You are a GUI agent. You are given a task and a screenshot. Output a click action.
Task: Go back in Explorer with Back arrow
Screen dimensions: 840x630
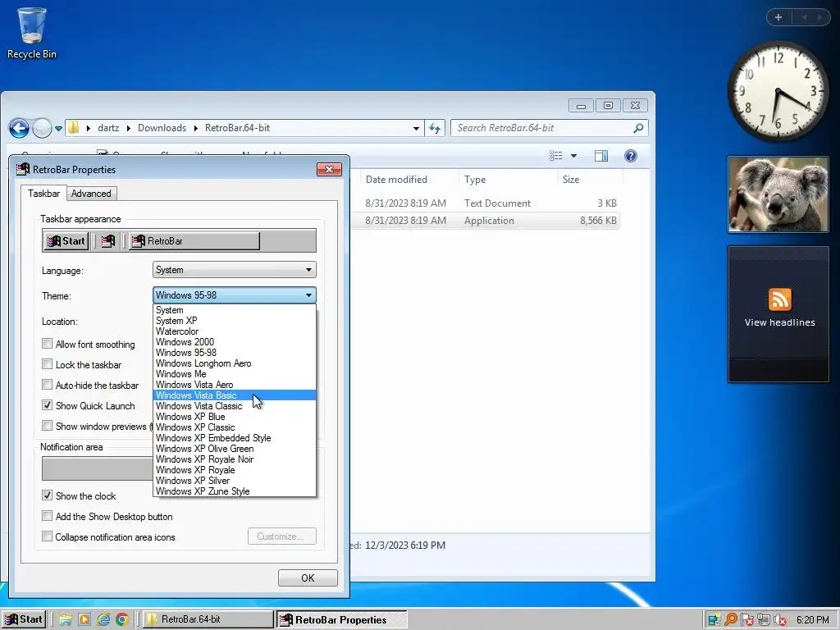point(20,128)
